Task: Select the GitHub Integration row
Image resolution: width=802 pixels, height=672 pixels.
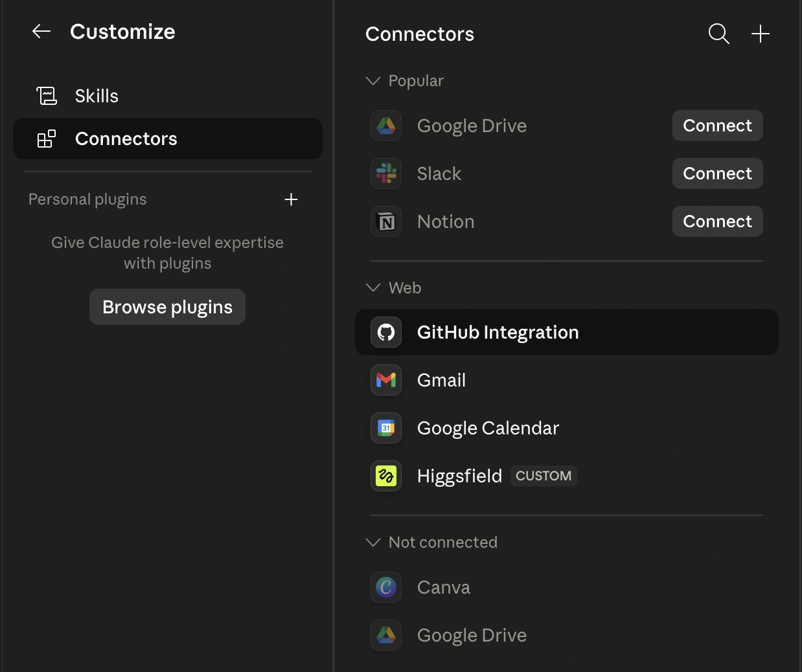Action: pyautogui.click(x=567, y=332)
